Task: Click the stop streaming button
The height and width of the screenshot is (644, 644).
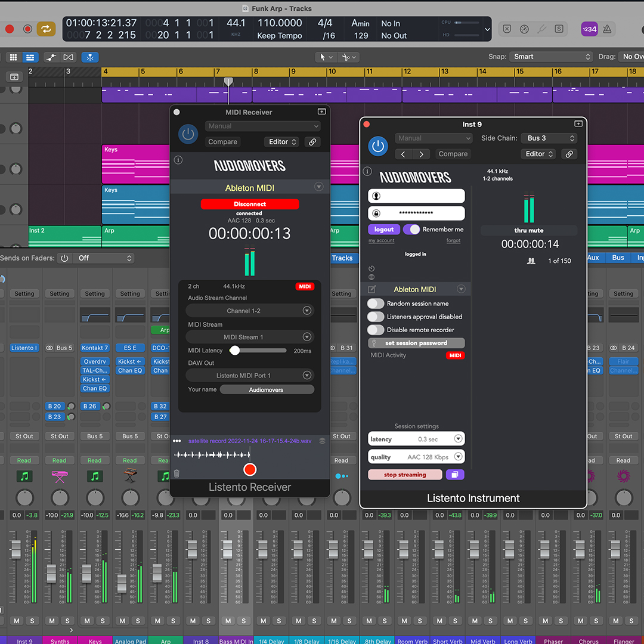Action: (405, 475)
